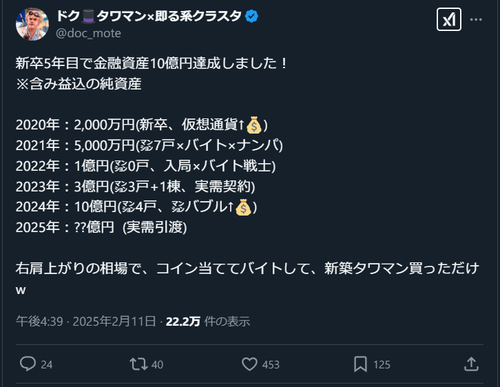Open the display name ドク タワマン×即る系クラスタ
The width and height of the screenshot is (500, 387).
tap(149, 16)
